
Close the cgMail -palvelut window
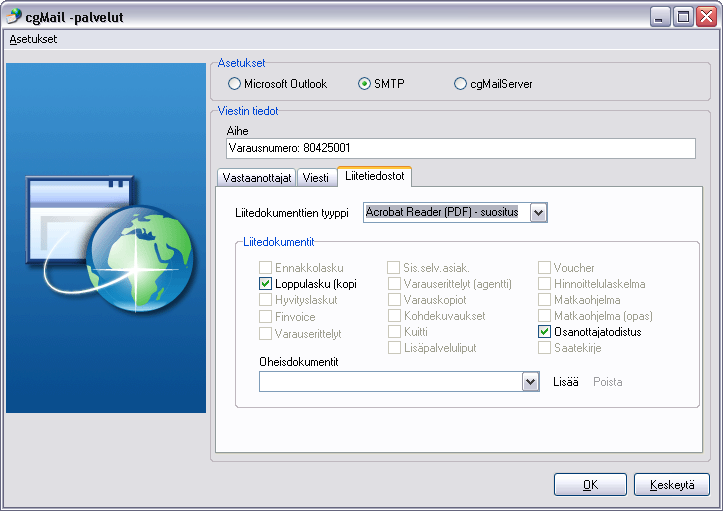pyautogui.click(x=706, y=17)
